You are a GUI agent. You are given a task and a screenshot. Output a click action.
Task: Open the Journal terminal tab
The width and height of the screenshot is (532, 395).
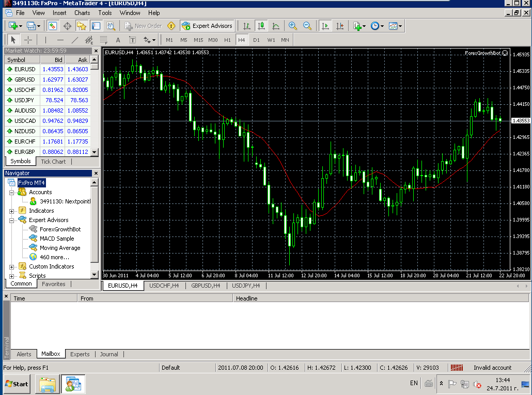point(109,354)
